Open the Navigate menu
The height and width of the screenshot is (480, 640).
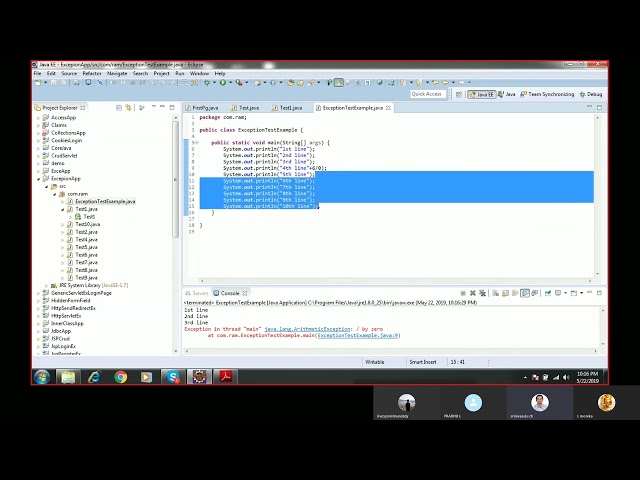[117, 73]
